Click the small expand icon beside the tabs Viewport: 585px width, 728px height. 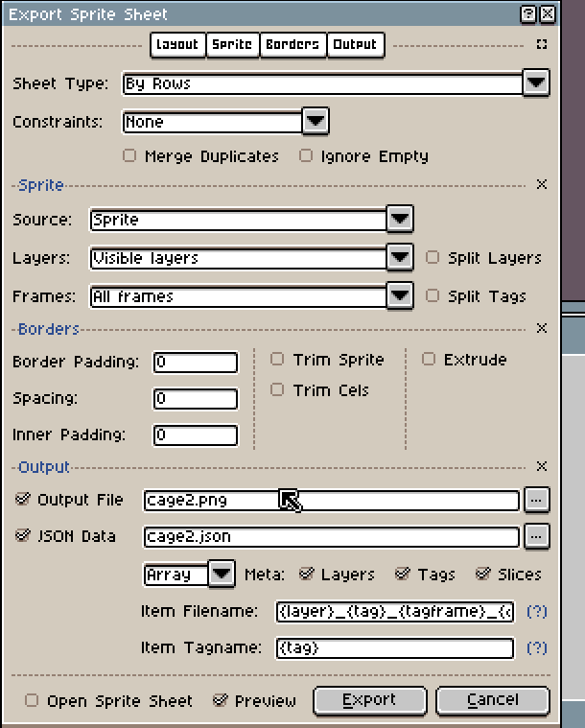pos(542,44)
